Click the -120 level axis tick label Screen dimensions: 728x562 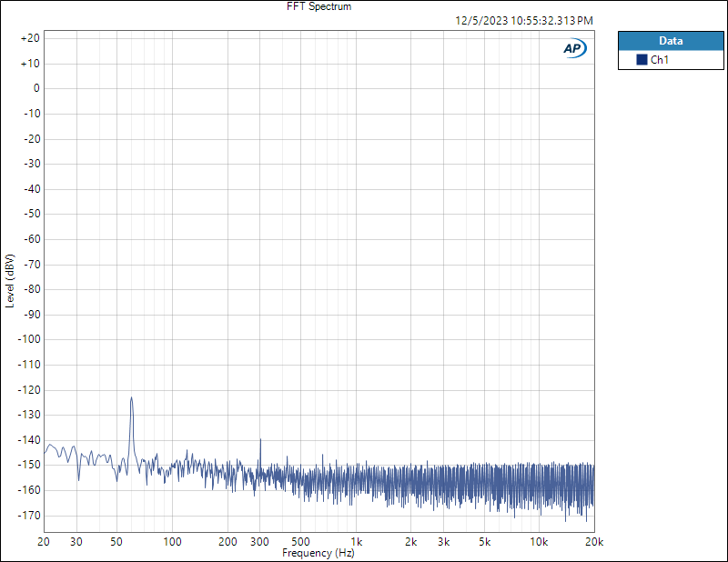[29, 390]
